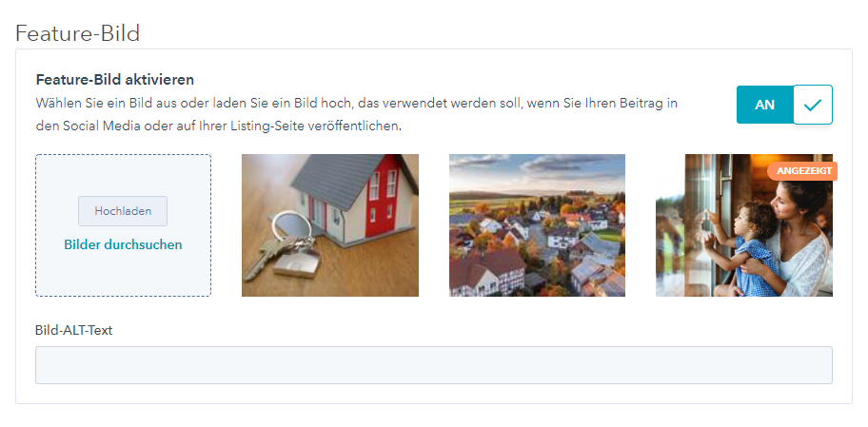
Task: Click the checkmark icon on the toggle
Action: 813,105
